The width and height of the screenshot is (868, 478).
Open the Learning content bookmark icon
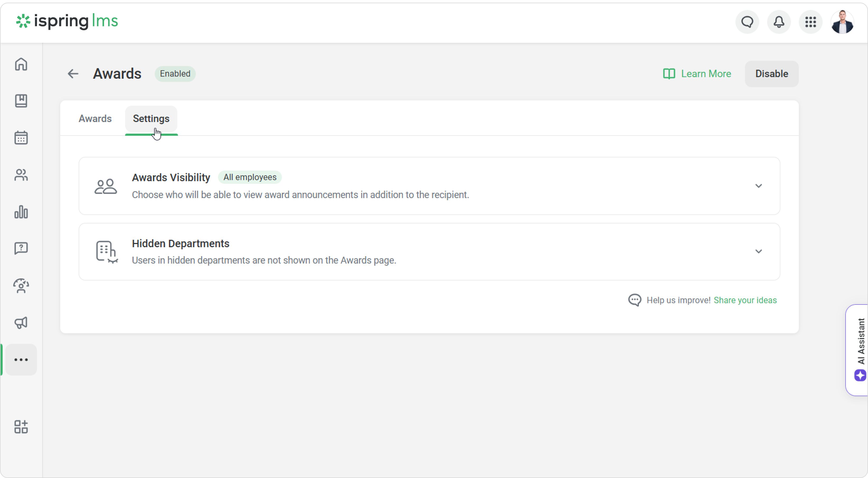point(21,101)
